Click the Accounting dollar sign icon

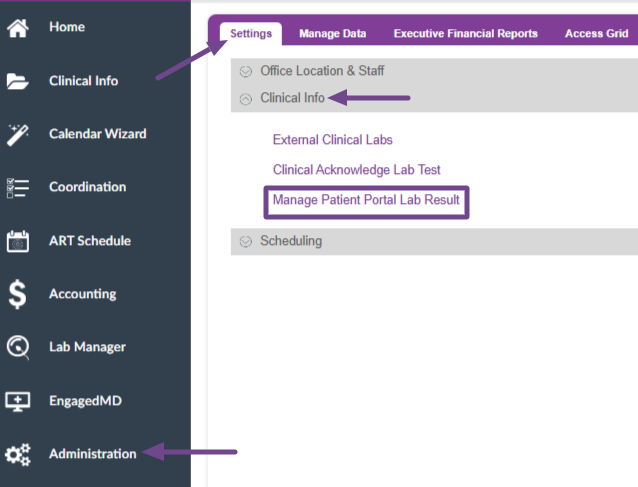[x=17, y=294]
